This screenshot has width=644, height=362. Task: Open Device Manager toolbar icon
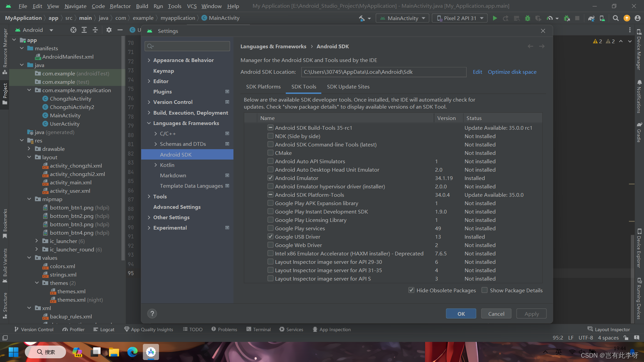(x=602, y=18)
